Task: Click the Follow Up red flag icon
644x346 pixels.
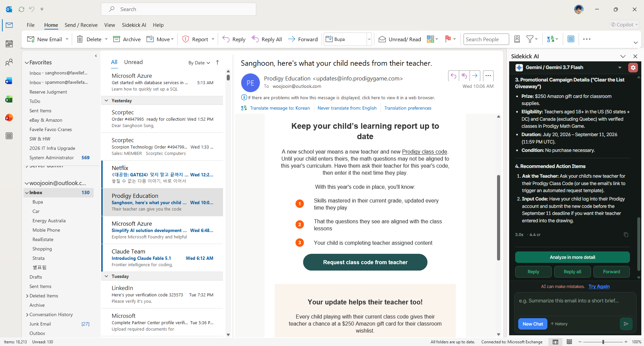Action: (x=448, y=39)
